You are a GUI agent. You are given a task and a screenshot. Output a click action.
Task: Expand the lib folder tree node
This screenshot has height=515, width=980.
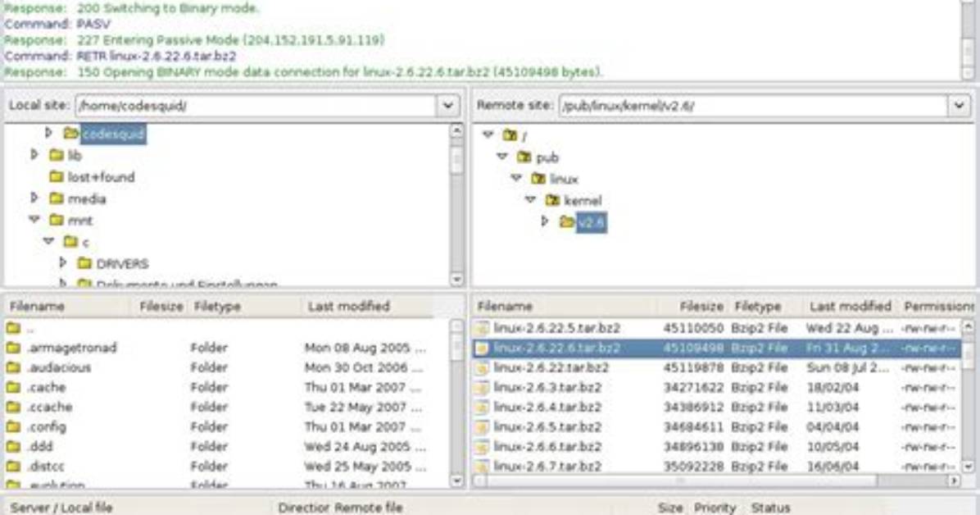(34, 154)
